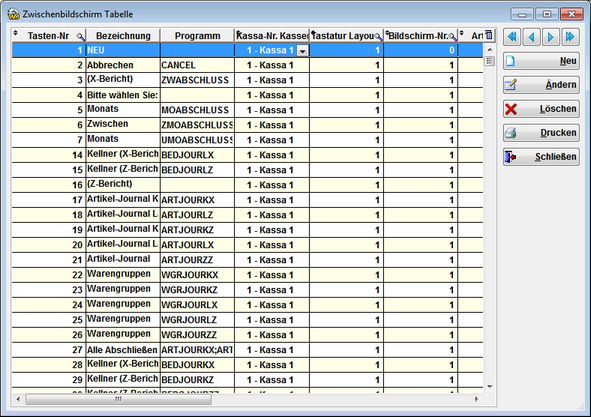
Task: Select the WGRJOURLX cell
Action: point(197,305)
